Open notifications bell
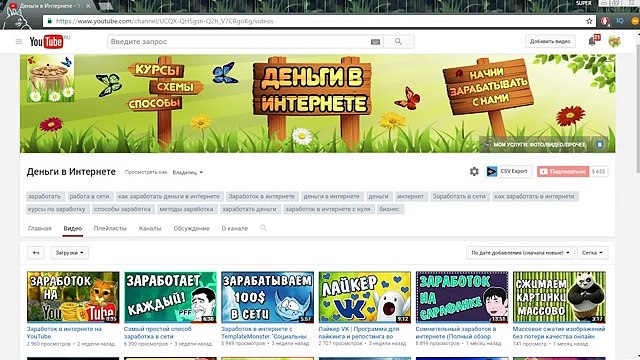Screen dimensions: 640x360 pos(592,41)
